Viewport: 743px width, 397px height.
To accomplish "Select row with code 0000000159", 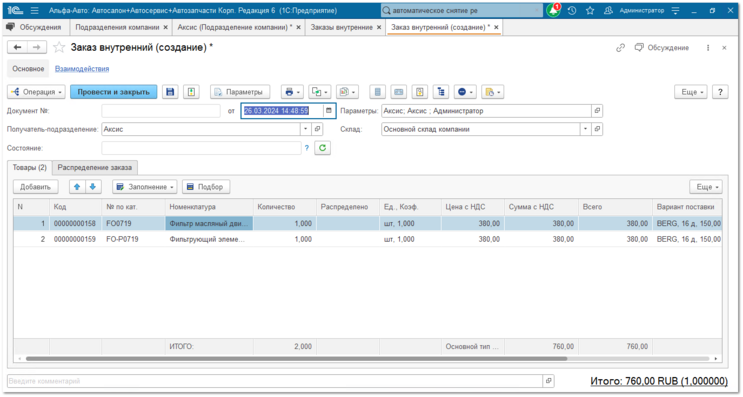I will tap(367, 239).
